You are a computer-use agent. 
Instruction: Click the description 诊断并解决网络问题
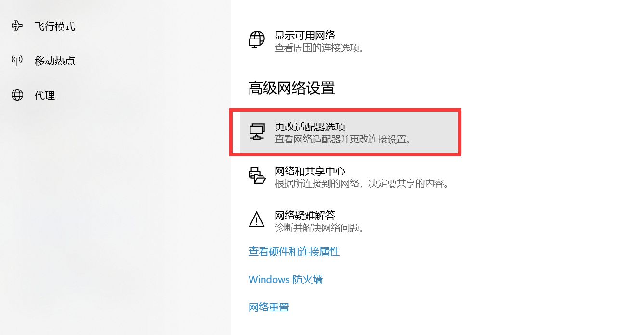[x=319, y=228]
